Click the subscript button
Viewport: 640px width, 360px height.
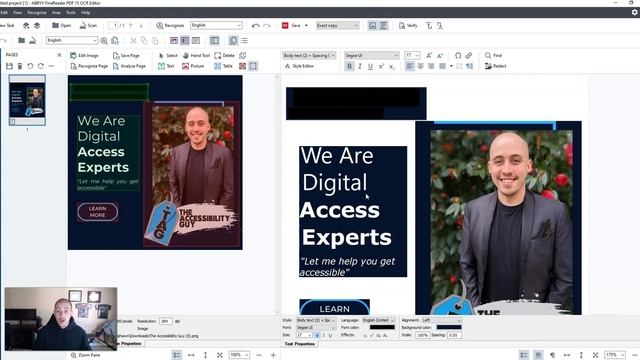point(391,66)
